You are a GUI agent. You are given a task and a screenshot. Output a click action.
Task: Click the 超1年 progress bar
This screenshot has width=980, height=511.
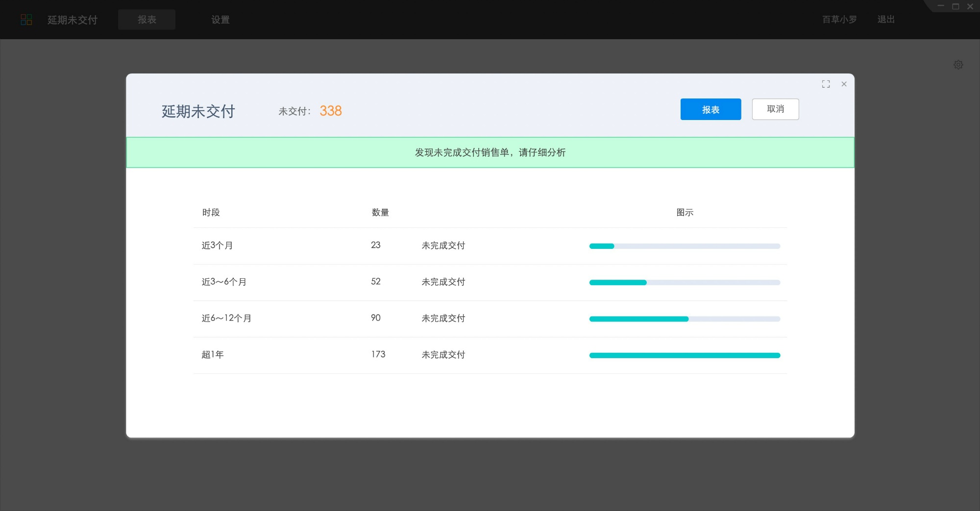pyautogui.click(x=685, y=355)
